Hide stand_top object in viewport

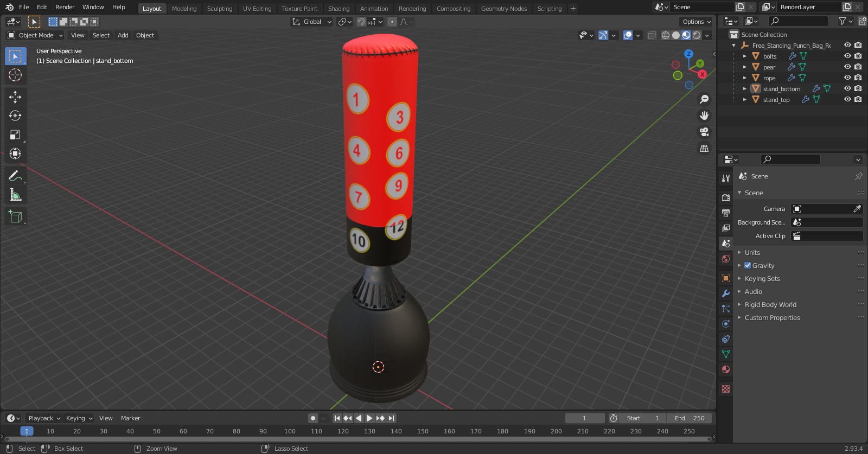pyautogui.click(x=847, y=99)
